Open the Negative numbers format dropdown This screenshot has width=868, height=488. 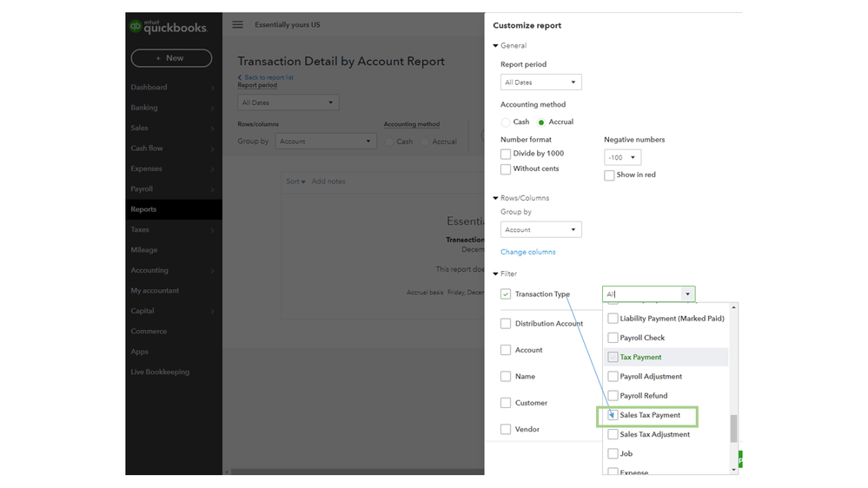(x=622, y=157)
